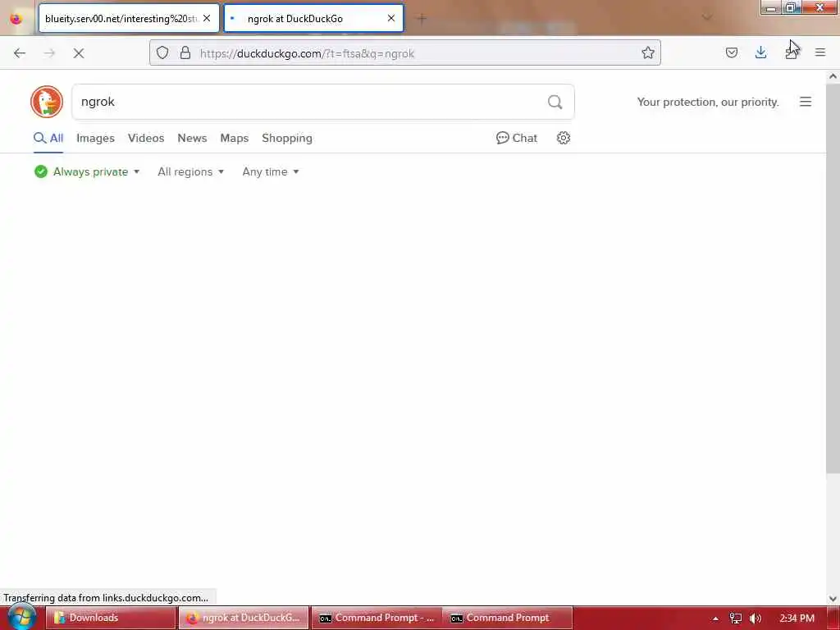This screenshot has height=630, width=840.
Task: Open the list all tabs chevron
Action: pos(707,18)
